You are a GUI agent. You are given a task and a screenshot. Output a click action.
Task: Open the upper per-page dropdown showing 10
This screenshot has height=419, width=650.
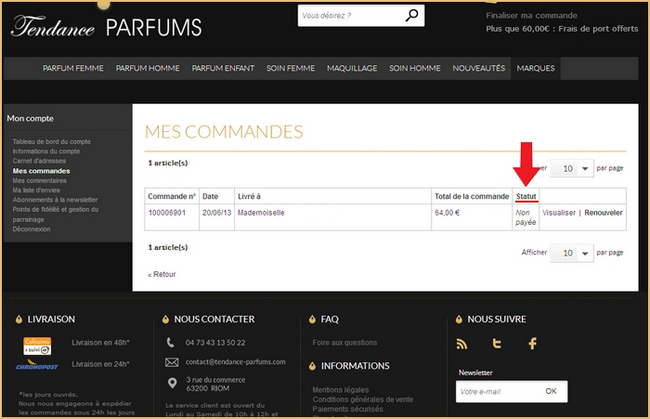(x=572, y=168)
